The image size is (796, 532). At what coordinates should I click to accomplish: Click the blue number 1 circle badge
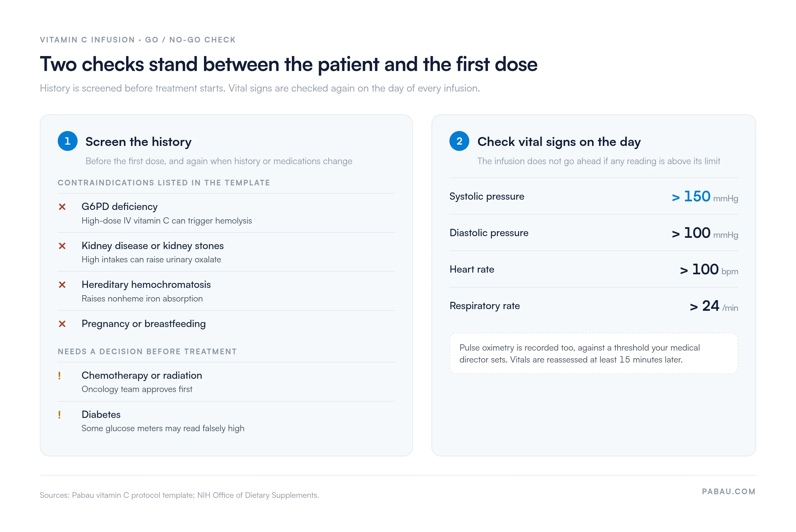coord(68,141)
